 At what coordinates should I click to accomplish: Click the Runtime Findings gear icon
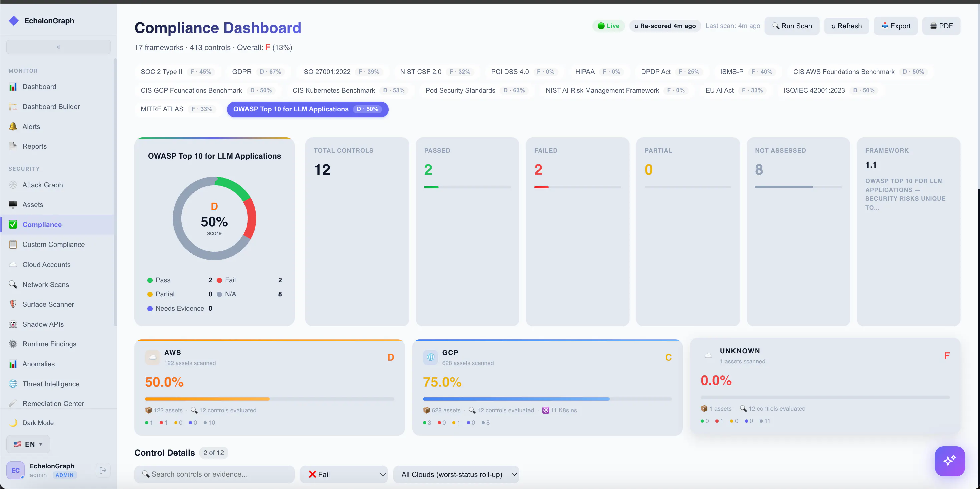tap(13, 344)
